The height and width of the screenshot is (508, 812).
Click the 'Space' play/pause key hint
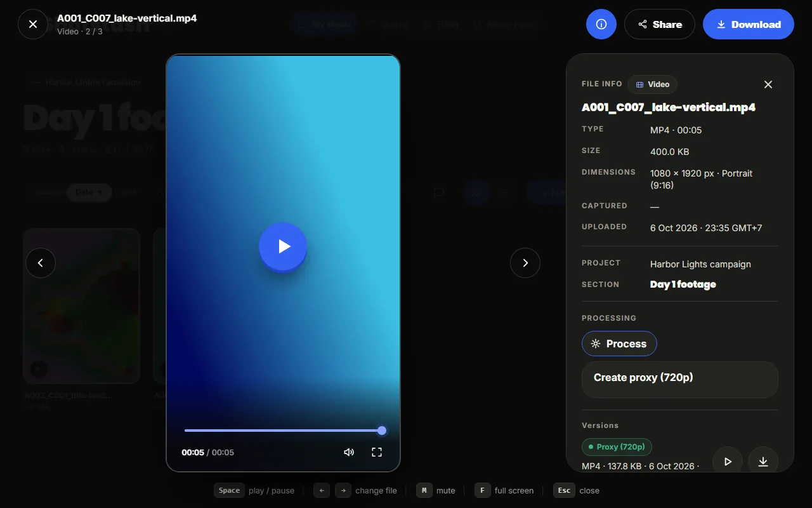point(229,490)
